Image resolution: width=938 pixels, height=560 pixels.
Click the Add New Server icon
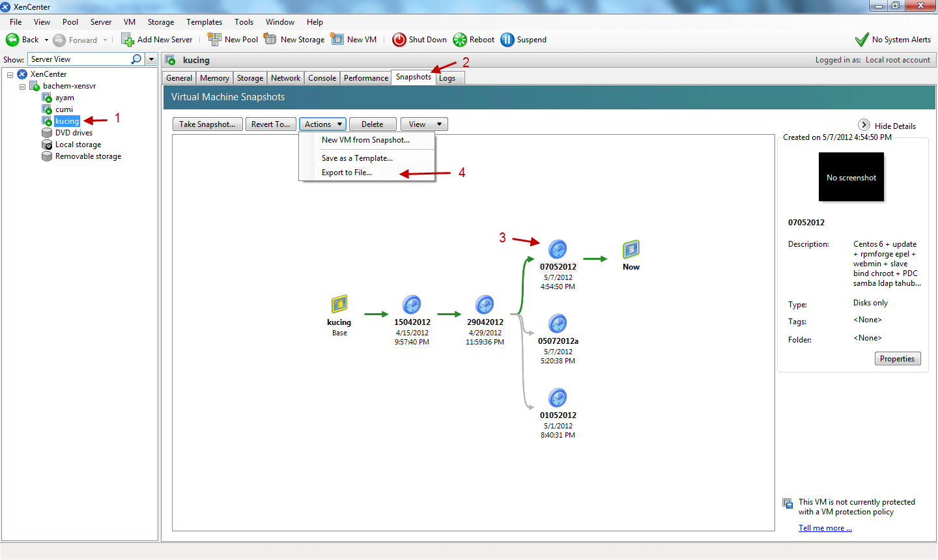[x=128, y=40]
